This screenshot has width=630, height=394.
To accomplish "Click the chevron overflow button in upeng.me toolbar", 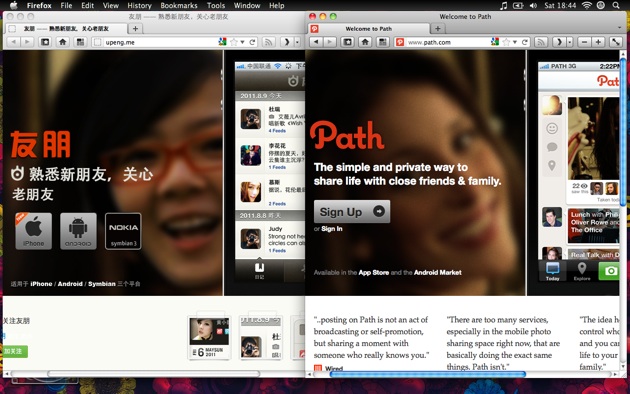I will coord(286,42).
